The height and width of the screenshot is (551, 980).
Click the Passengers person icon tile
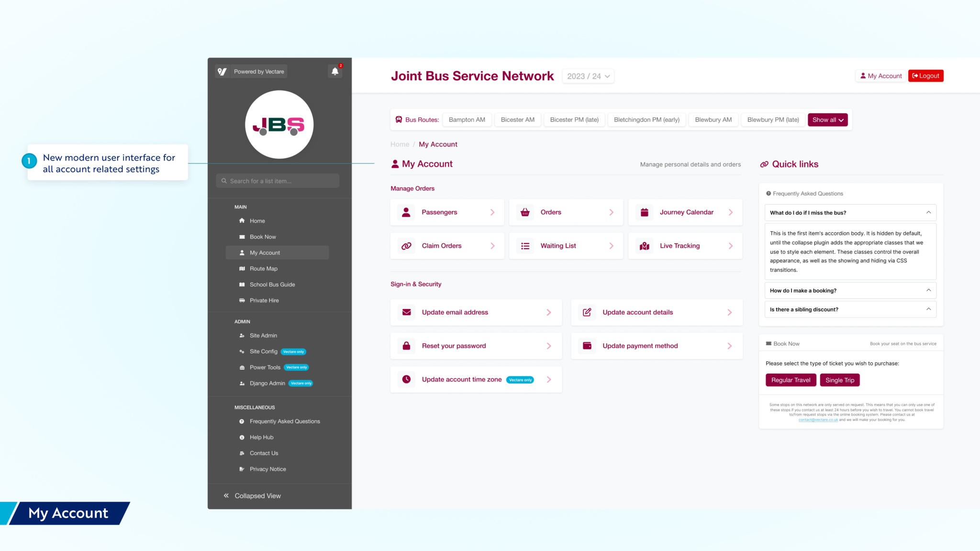(x=406, y=212)
